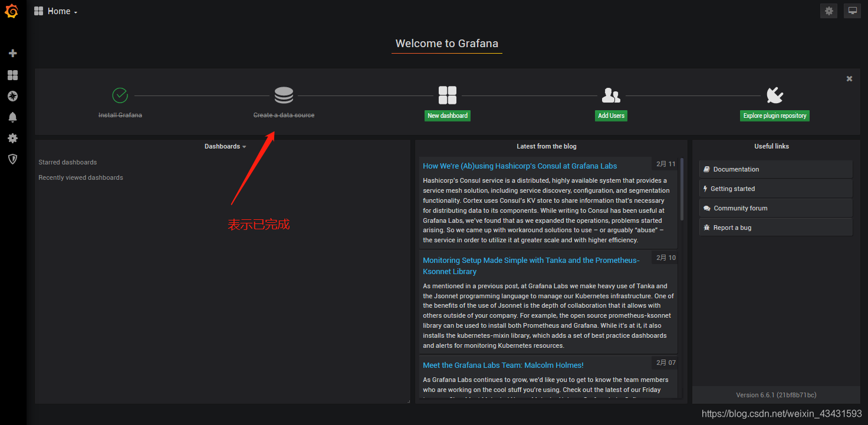Open the Explore compass icon
Viewport: 868px width, 425px height.
[12, 96]
